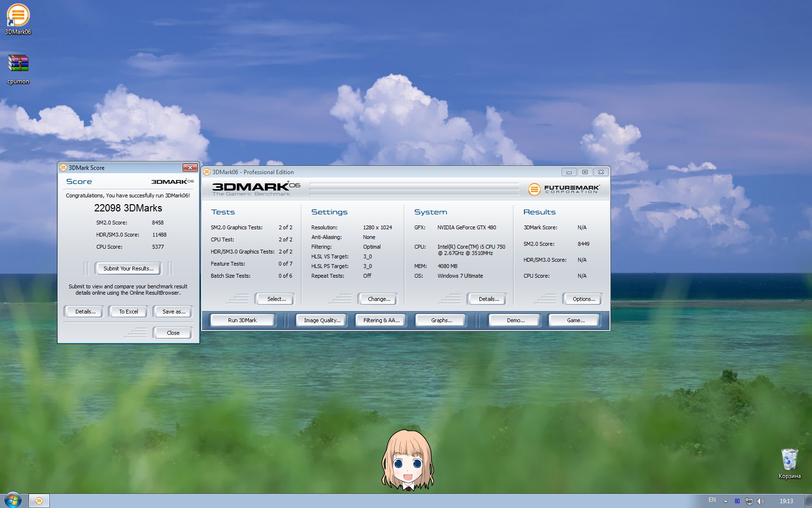Click the 3DMark06 logo in the main window header
Viewport: 812px width, 508px height.
point(256,188)
